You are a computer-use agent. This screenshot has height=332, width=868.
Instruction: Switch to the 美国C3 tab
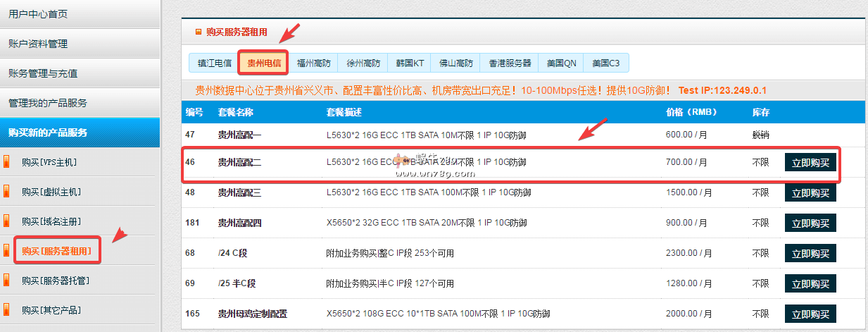click(x=606, y=63)
